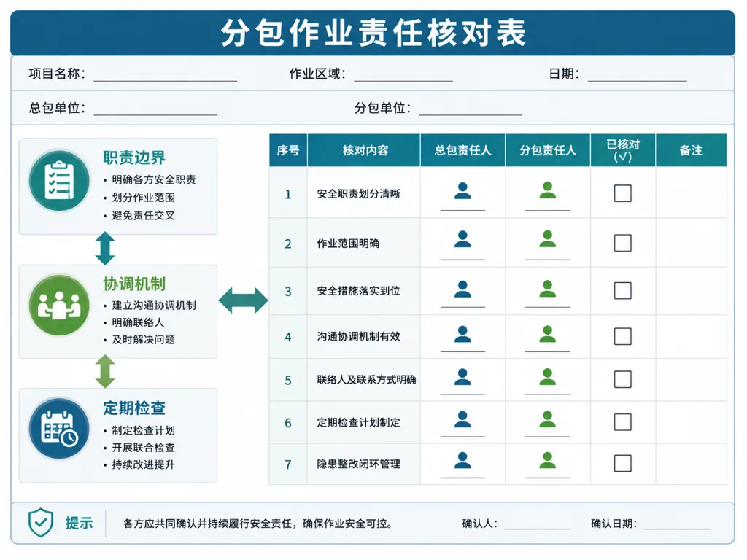Click the green person icon in 定期检查计划制定 row
The height and width of the screenshot is (560, 747).
tap(547, 419)
